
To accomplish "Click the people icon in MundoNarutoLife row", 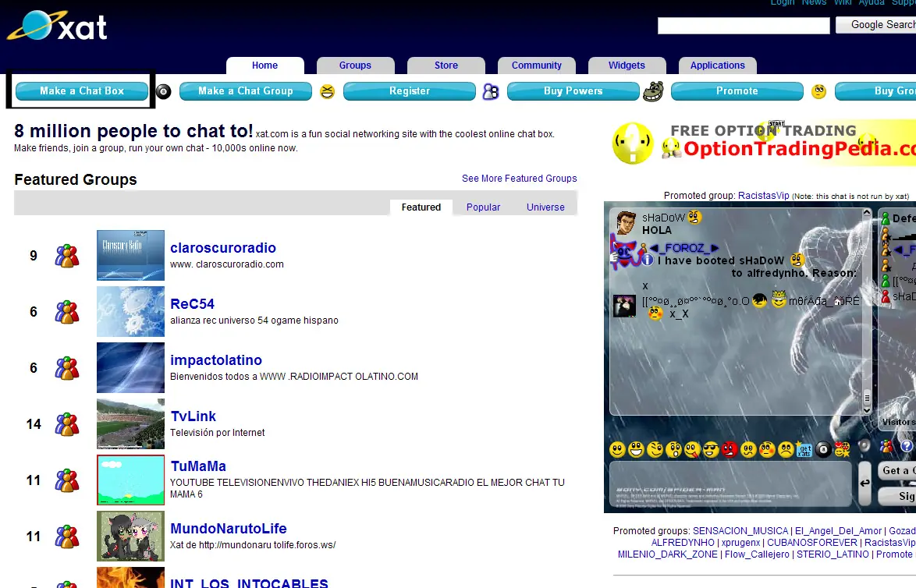I will [x=67, y=536].
